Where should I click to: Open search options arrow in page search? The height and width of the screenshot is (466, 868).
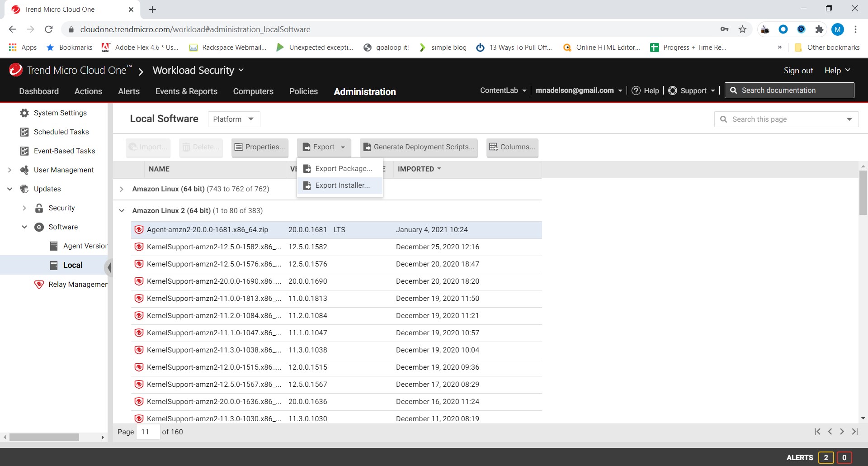[x=849, y=119]
